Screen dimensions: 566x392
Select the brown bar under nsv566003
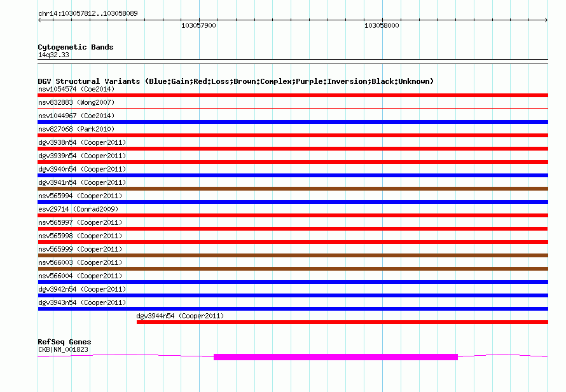click(x=293, y=269)
